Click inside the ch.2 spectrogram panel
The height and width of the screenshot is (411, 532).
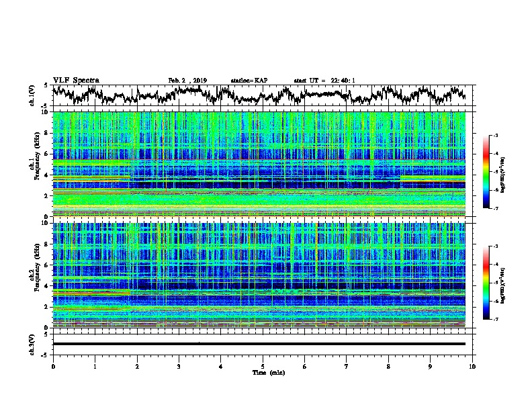pyautogui.click(x=259, y=275)
